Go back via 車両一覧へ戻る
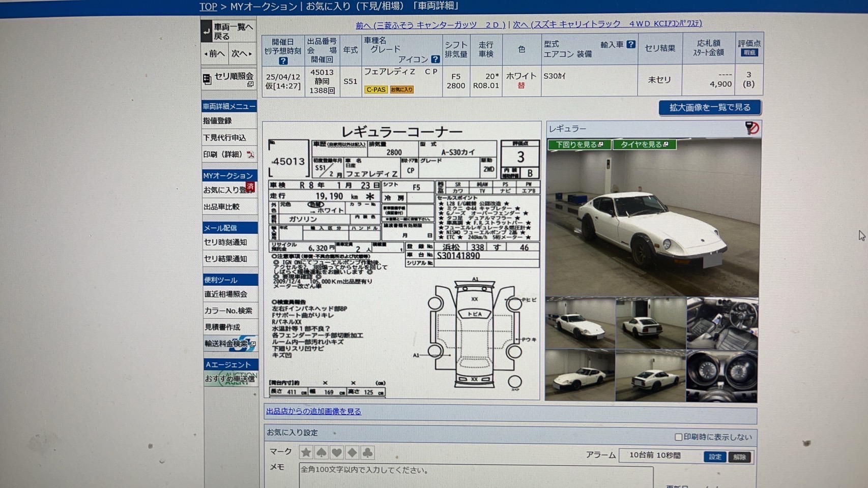This screenshot has width=868, height=488. coord(228,32)
